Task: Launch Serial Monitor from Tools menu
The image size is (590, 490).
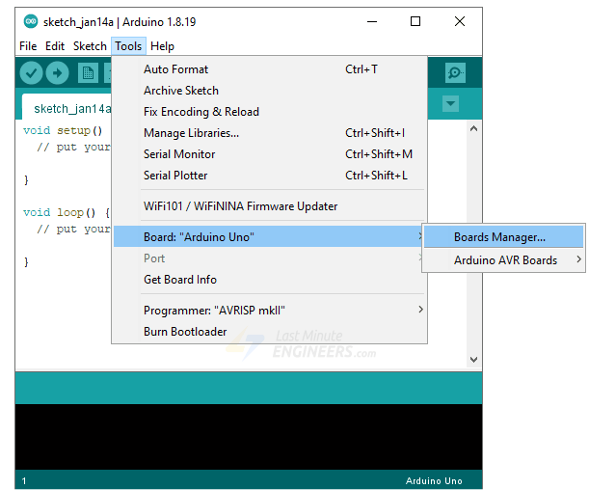Action: coord(269,154)
